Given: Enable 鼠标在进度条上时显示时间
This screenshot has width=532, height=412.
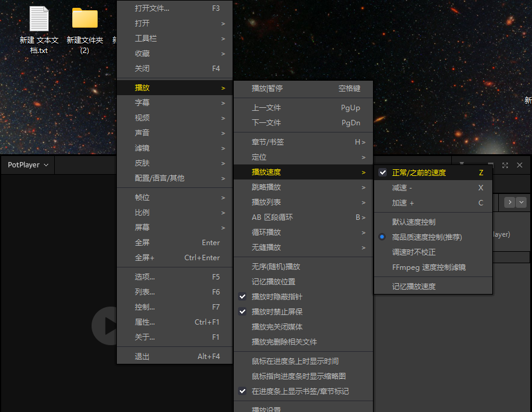Looking at the screenshot, I should 303,361.
